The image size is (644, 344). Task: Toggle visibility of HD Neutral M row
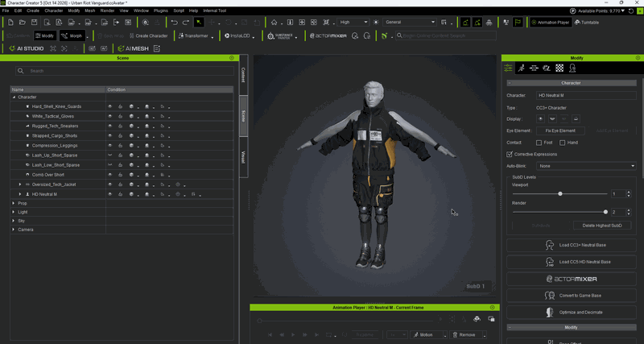coord(109,194)
